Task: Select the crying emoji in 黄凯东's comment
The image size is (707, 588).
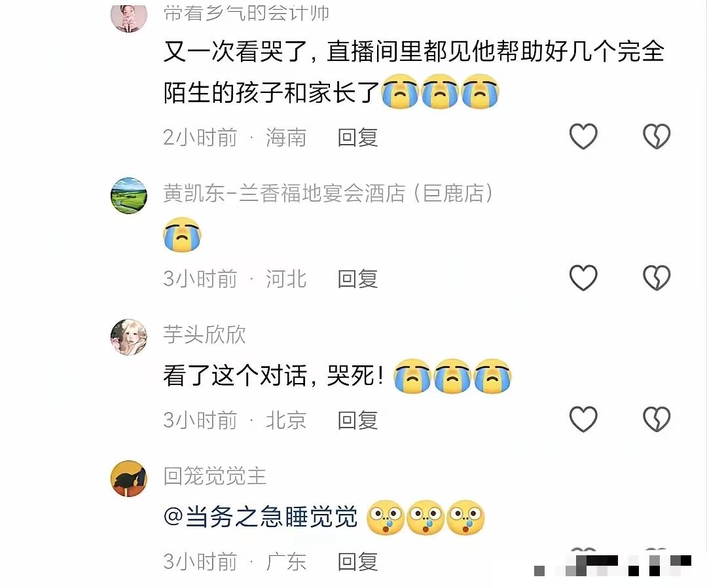Action: tap(182, 234)
